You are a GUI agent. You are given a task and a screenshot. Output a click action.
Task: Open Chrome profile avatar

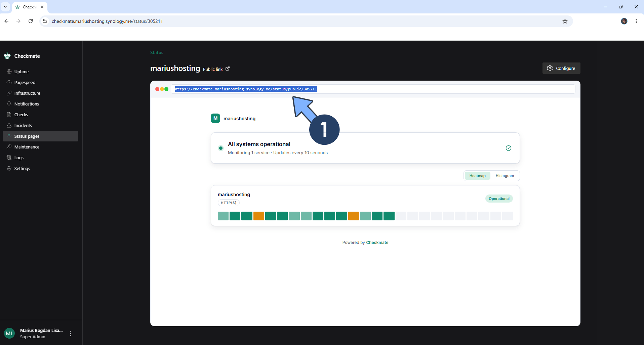[x=624, y=21]
